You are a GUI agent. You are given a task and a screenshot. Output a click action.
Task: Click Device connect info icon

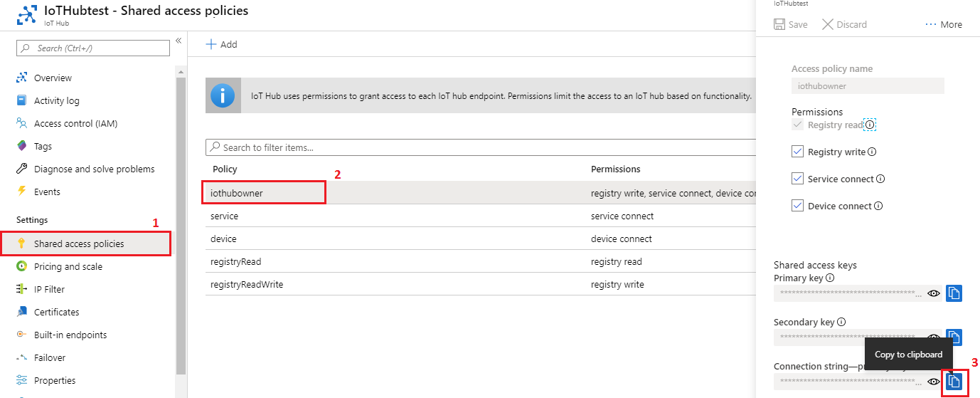[x=878, y=206]
